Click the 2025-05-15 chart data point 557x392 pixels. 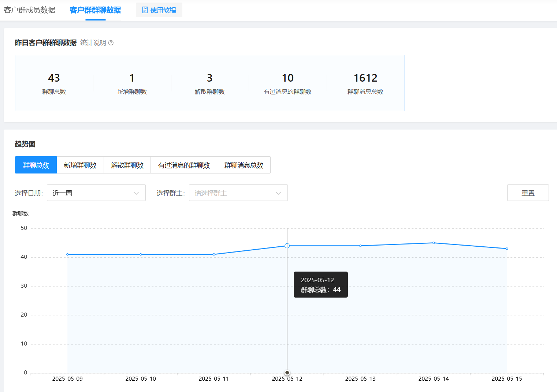click(x=507, y=249)
